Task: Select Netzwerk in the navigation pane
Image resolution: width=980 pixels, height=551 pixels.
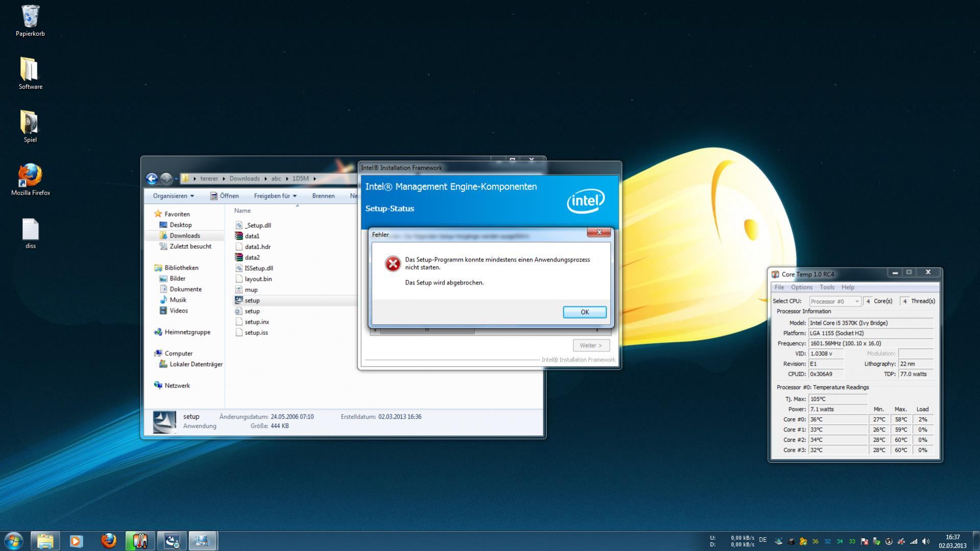Action: [x=177, y=386]
